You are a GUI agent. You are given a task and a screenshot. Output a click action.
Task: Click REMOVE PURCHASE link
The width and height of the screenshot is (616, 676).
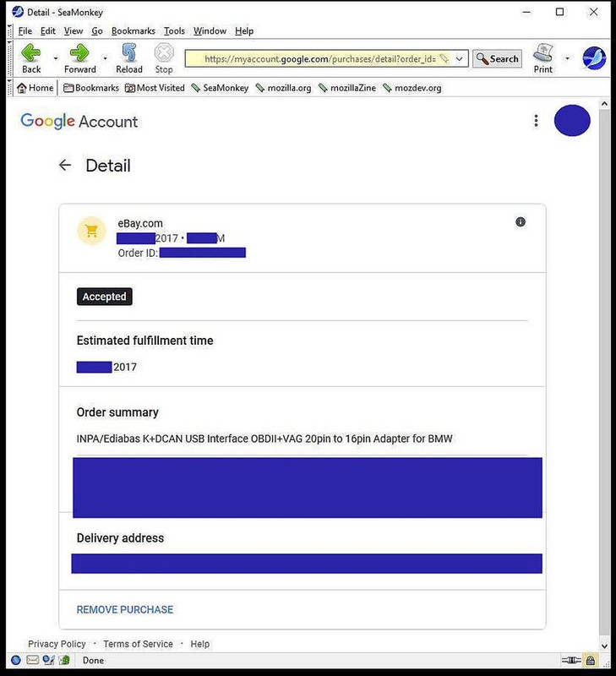(x=125, y=609)
